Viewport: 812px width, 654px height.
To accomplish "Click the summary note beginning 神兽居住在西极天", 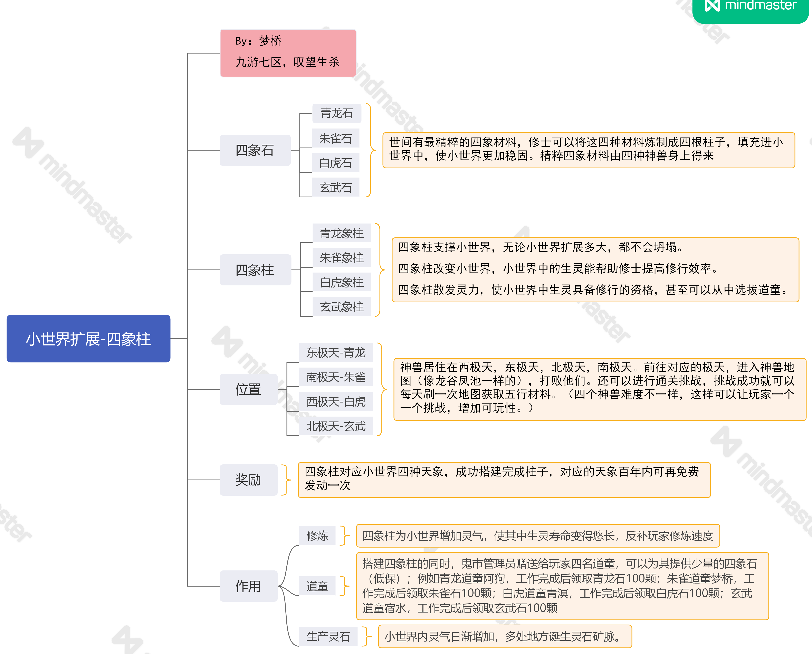I will click(x=599, y=389).
